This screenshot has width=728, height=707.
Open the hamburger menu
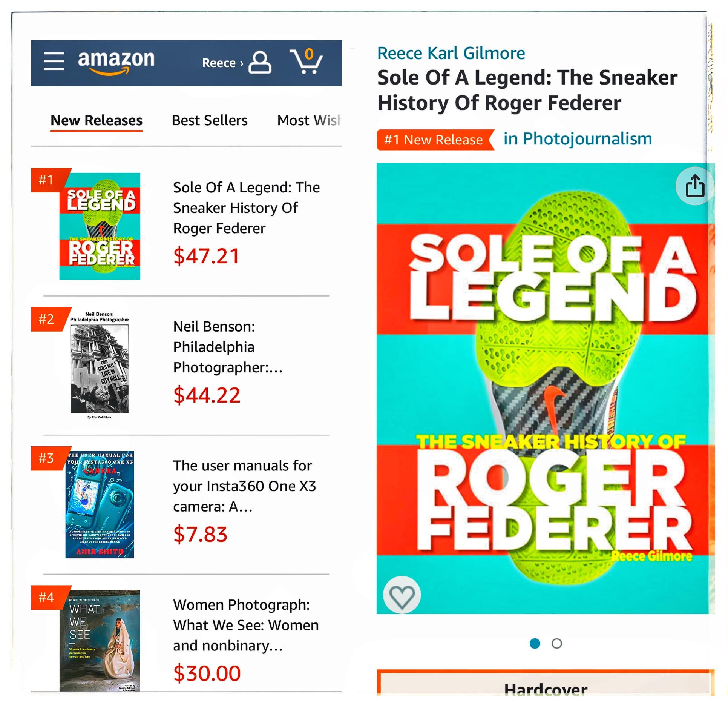54,61
